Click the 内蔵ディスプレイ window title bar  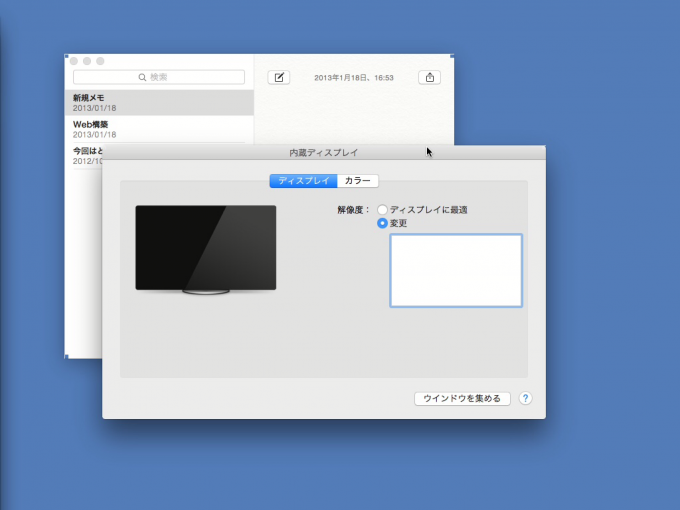pos(323,152)
